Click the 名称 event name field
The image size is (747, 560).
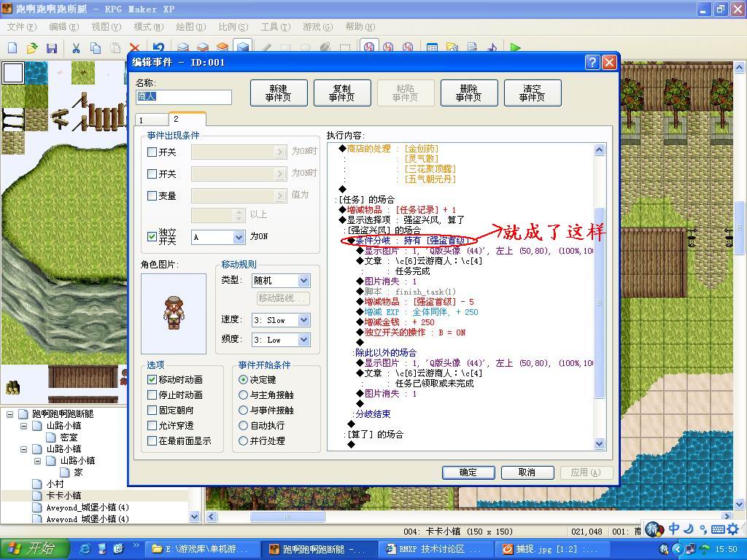[x=184, y=97]
